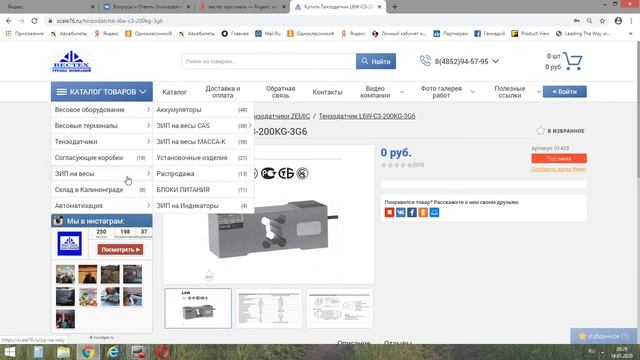Viewport: 640px width, 360px height.
Task: Open red Opera icon in taskbar
Action: coord(163,352)
